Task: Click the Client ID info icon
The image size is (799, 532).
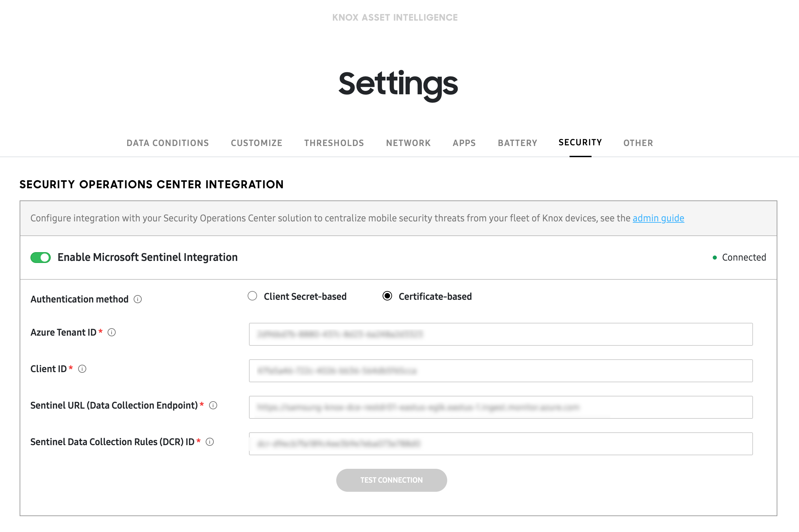Action: 82,369
